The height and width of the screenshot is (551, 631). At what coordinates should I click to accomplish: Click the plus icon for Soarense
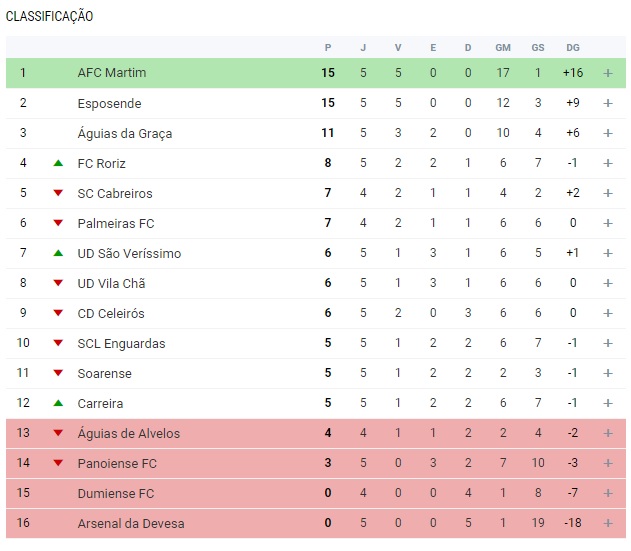click(608, 373)
